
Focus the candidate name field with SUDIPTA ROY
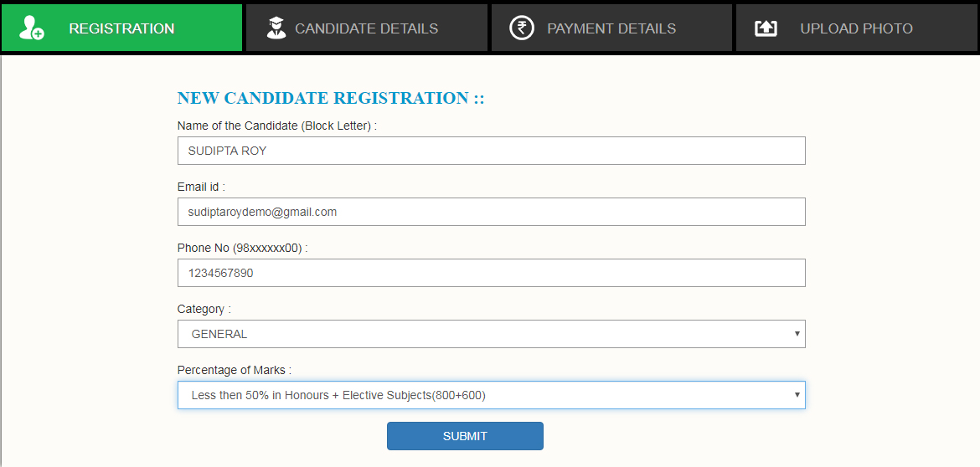tap(491, 151)
